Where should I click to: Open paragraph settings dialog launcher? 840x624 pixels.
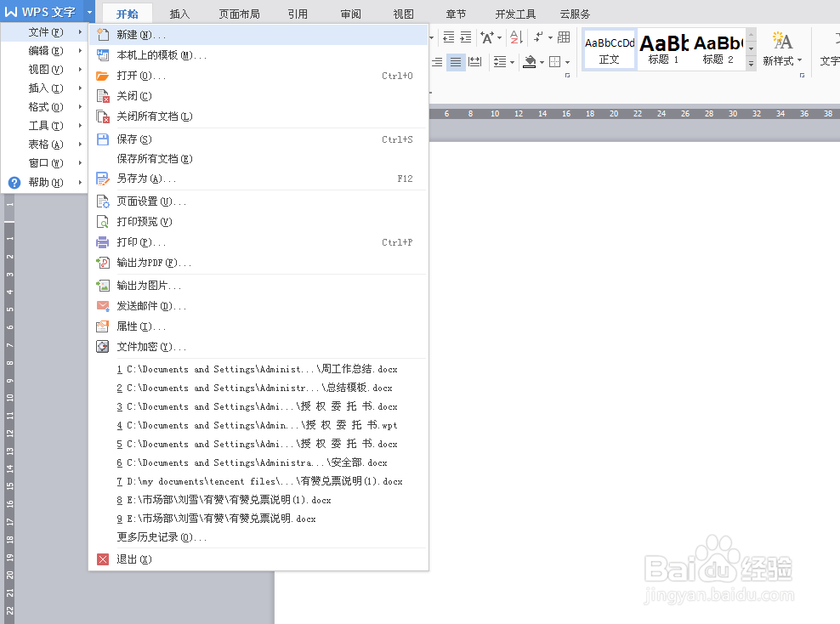point(567,76)
